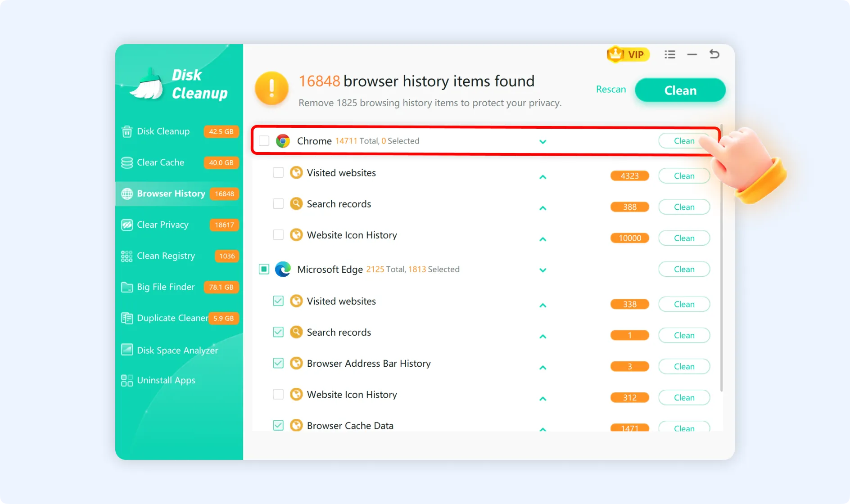Click the Clear Cache database icon
Viewport: 850px width, 504px height.
click(x=126, y=162)
